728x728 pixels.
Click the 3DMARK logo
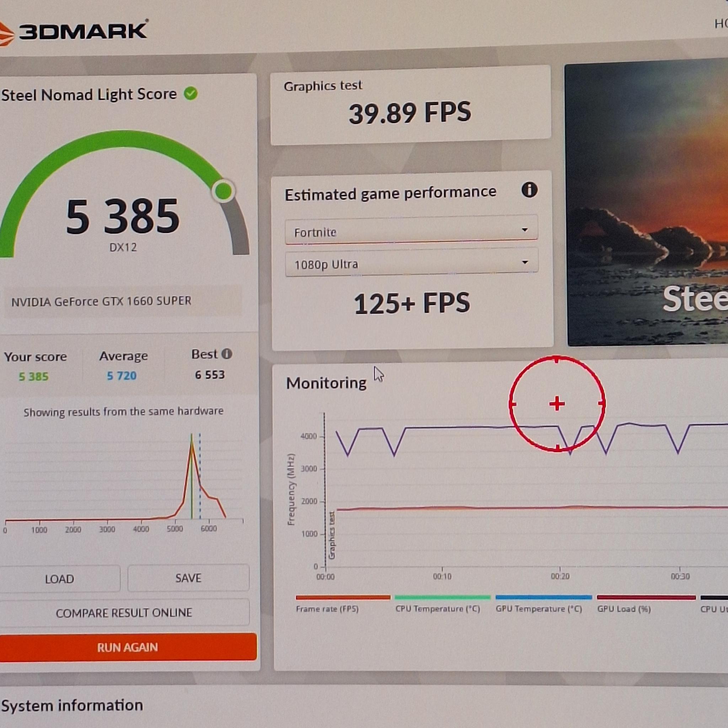(x=74, y=32)
